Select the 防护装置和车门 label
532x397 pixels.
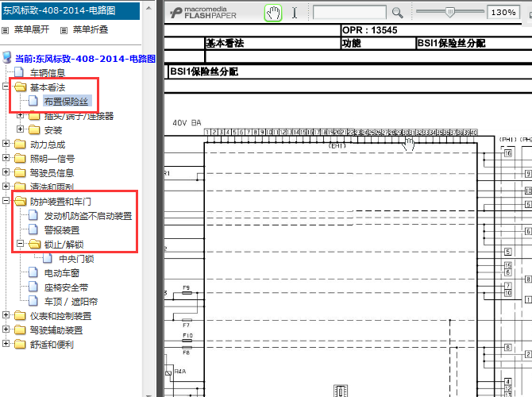[x=60, y=202]
